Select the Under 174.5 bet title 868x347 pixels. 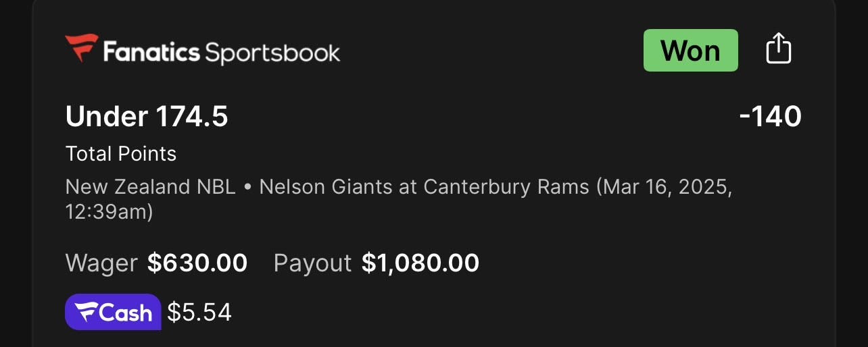tap(147, 117)
